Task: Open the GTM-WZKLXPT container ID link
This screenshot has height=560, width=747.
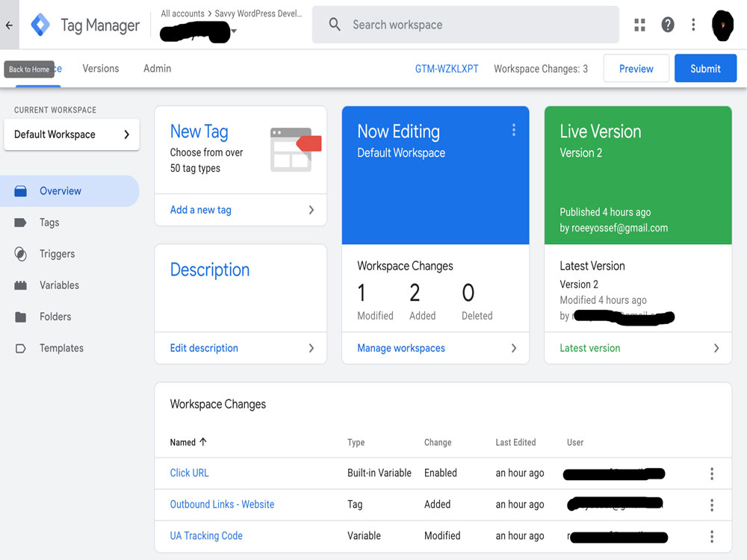Action: tap(447, 69)
